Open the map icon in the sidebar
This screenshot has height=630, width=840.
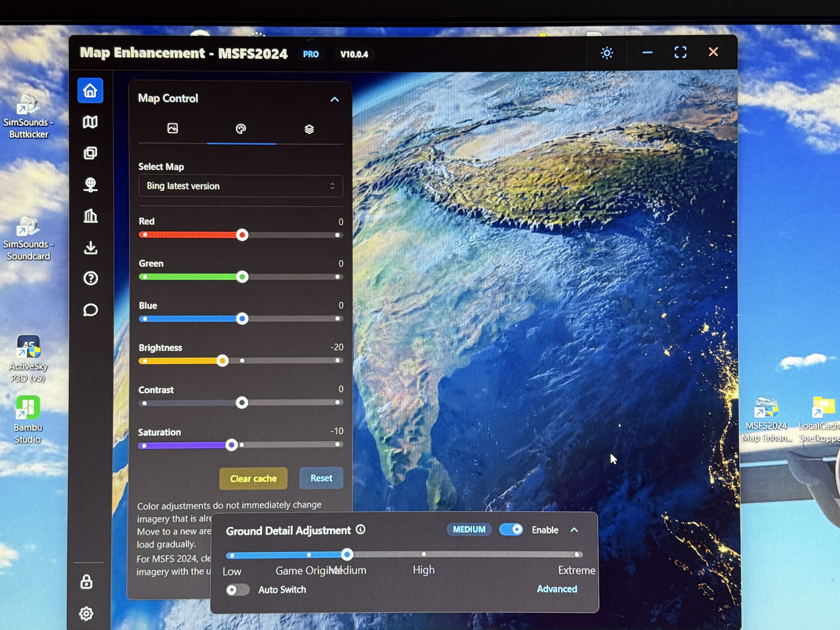pos(91,122)
